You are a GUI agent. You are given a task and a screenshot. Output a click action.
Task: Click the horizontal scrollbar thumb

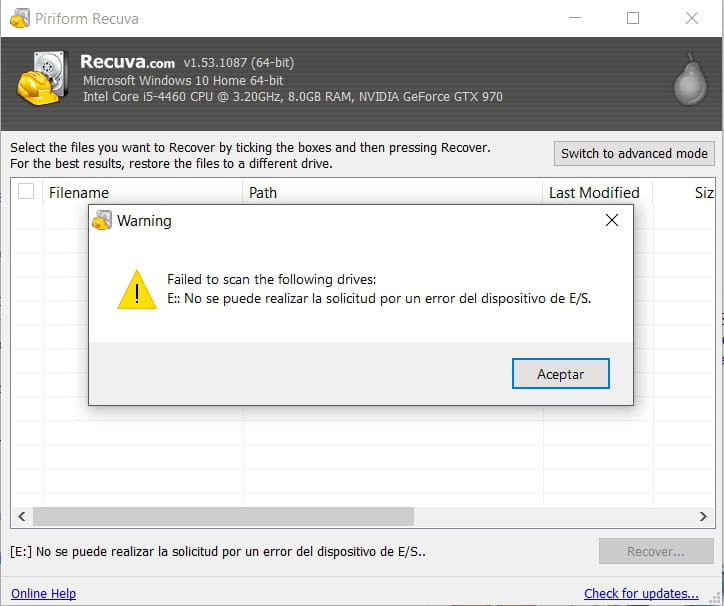pos(222,516)
